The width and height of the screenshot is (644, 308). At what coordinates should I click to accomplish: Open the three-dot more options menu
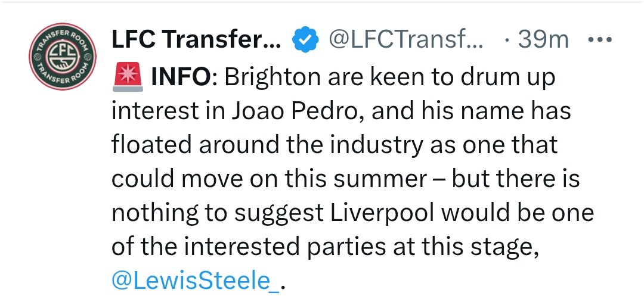point(600,40)
